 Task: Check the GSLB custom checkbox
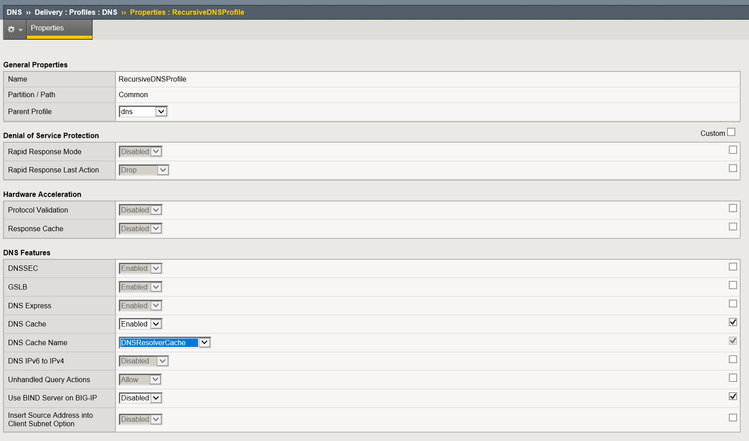pyautogui.click(x=732, y=285)
